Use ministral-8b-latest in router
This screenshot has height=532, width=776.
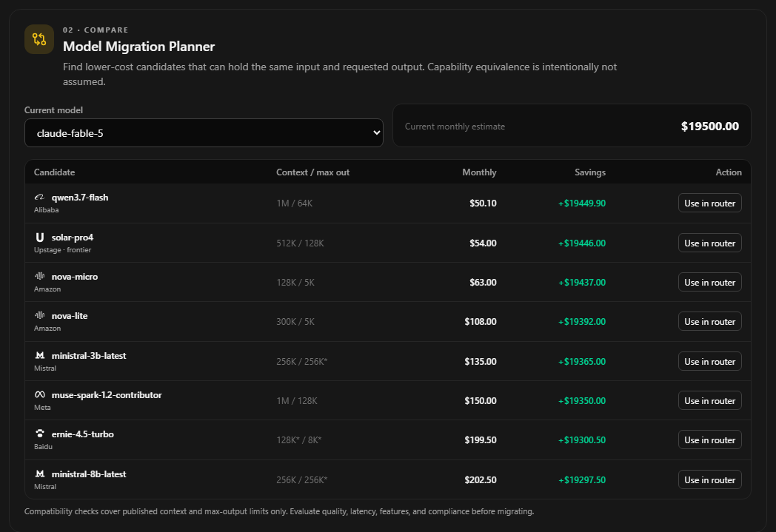(709, 479)
